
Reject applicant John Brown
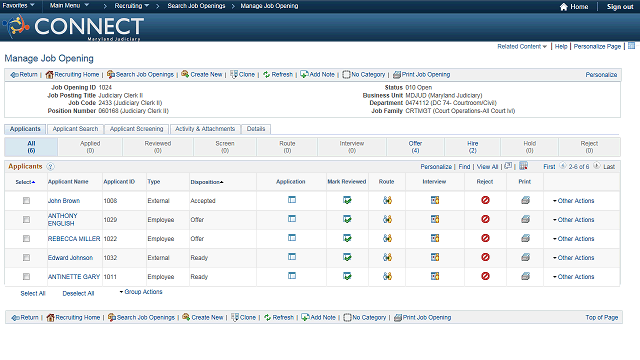[485, 200]
